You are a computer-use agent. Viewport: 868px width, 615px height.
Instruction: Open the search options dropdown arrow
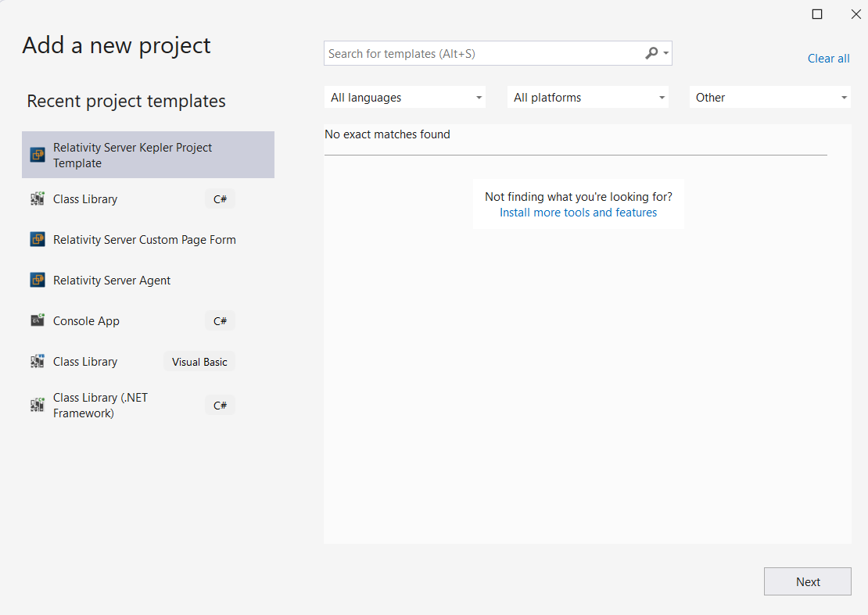click(x=666, y=54)
